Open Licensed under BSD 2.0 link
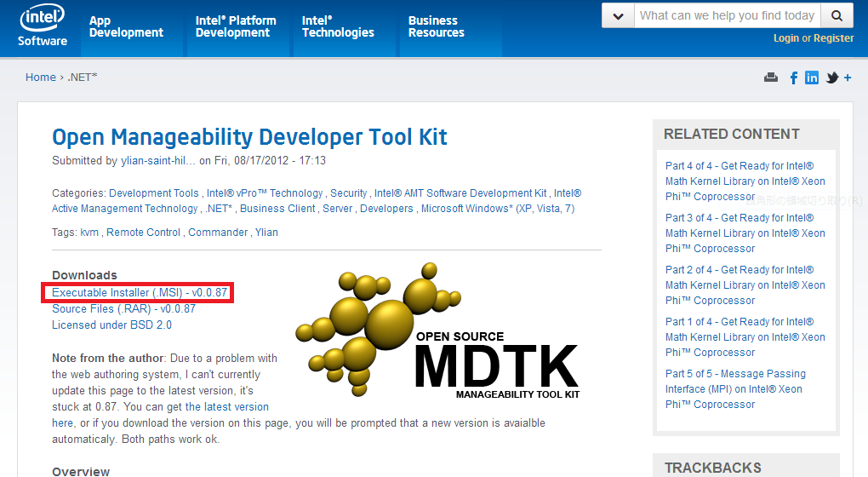The image size is (868, 477). tap(111, 325)
